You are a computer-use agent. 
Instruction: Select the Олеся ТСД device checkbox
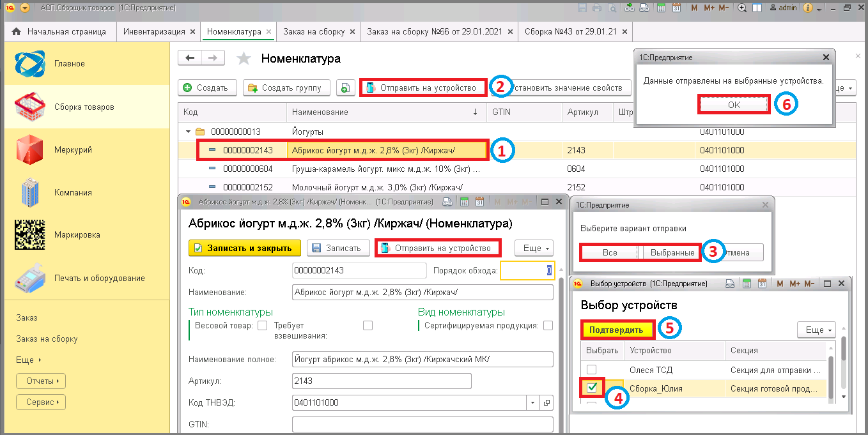coord(592,370)
